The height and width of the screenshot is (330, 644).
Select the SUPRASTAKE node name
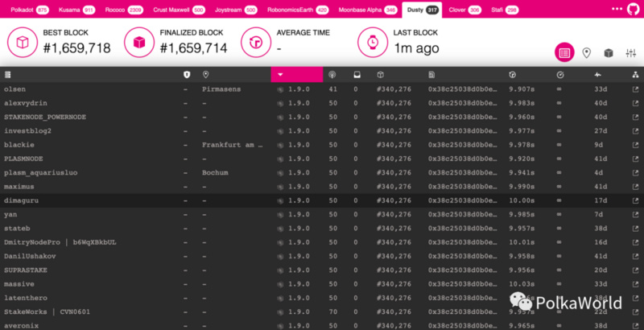click(26, 270)
